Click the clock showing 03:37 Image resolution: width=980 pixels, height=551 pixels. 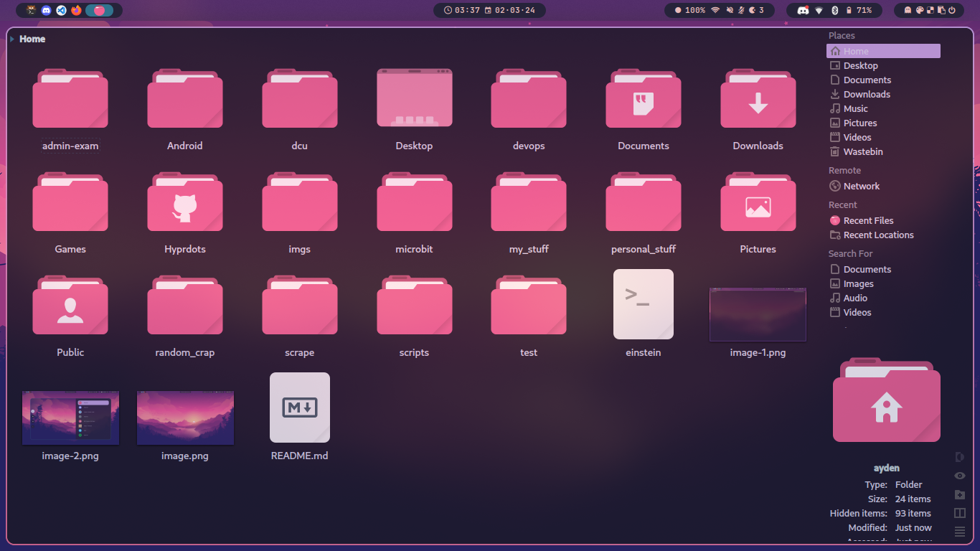click(462, 10)
